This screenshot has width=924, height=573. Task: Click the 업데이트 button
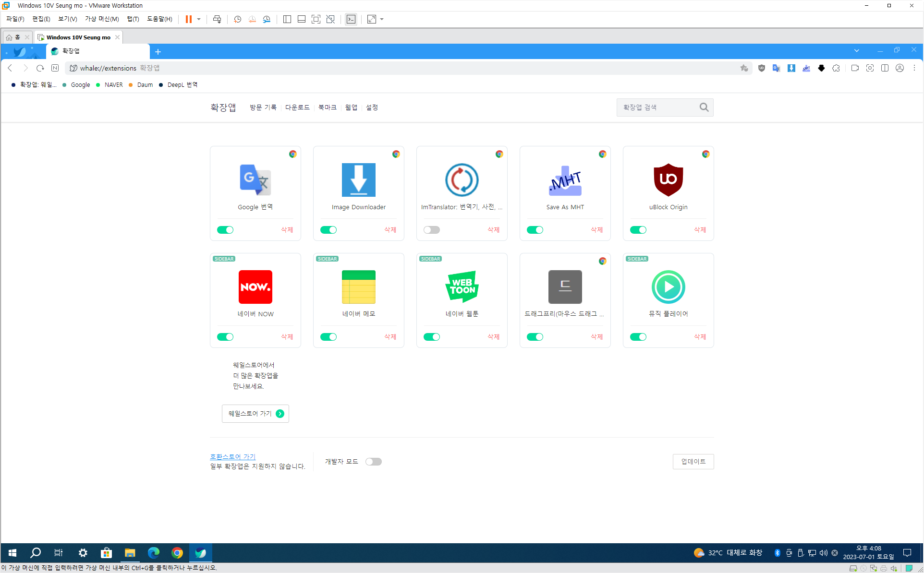693,462
